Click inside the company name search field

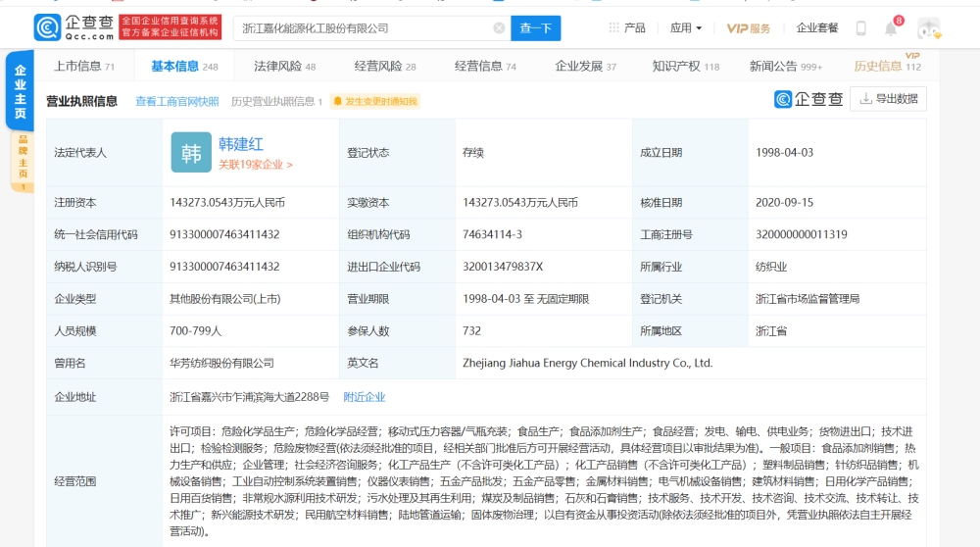pos(363,28)
